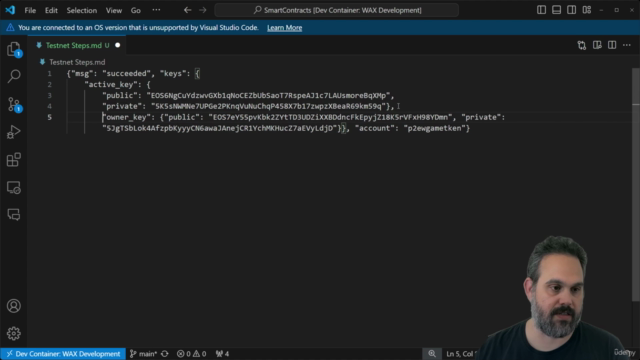Open the Manage gear settings icon
The image size is (640, 360).
point(14,333)
